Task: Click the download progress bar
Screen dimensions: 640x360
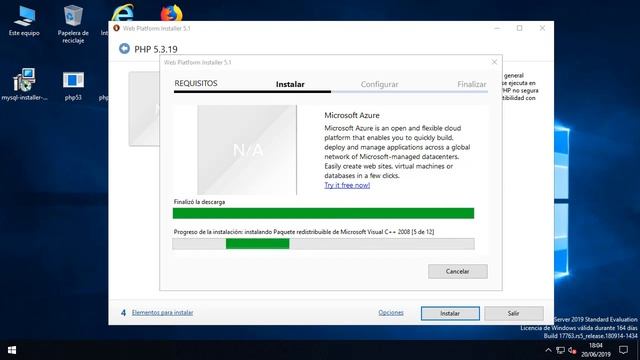Action: pos(323,213)
